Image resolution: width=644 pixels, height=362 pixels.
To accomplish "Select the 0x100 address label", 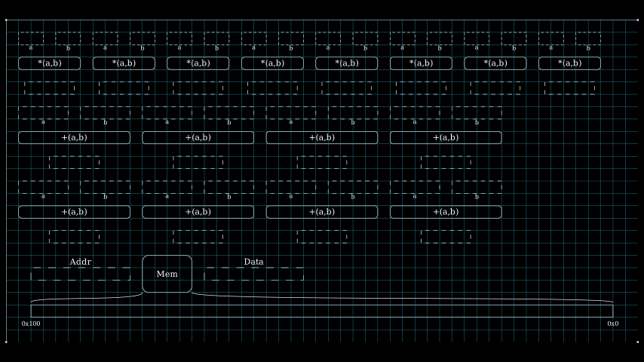I will (31, 324).
